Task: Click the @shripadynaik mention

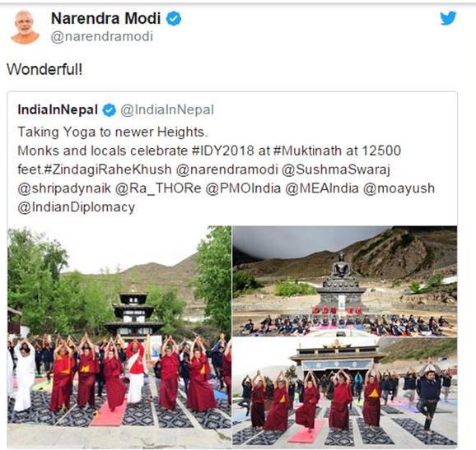Action: (x=64, y=188)
